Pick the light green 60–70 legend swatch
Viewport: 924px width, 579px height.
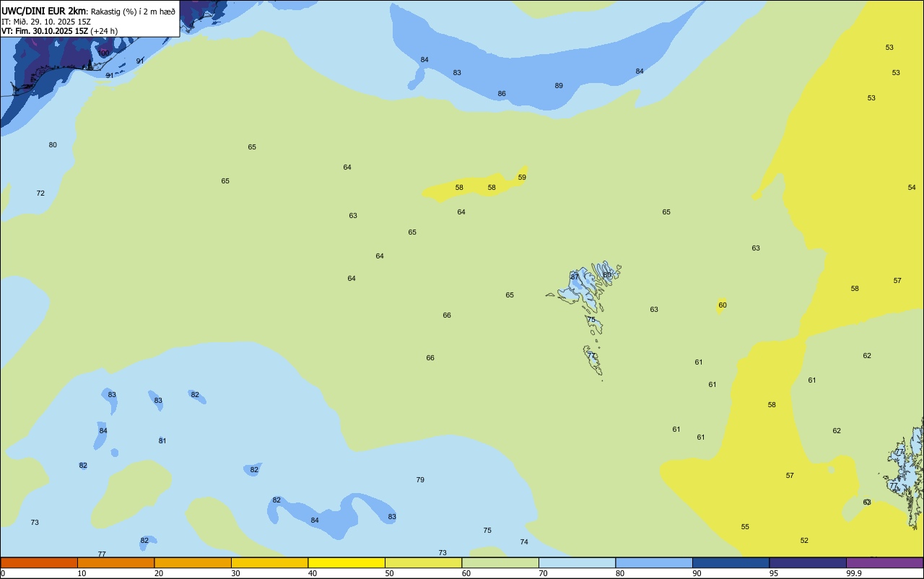500,562
